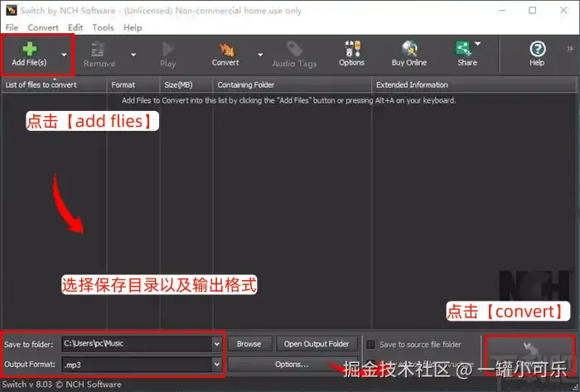This screenshot has height=392, width=580.
Task: Click the Size(MB) column header
Action: [186, 85]
